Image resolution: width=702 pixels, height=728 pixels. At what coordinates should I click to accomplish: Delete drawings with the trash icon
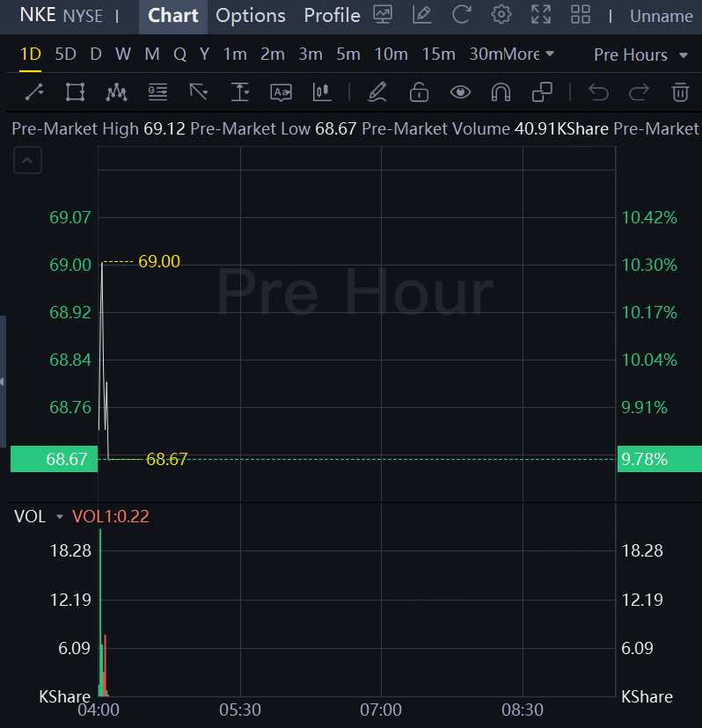tap(680, 92)
